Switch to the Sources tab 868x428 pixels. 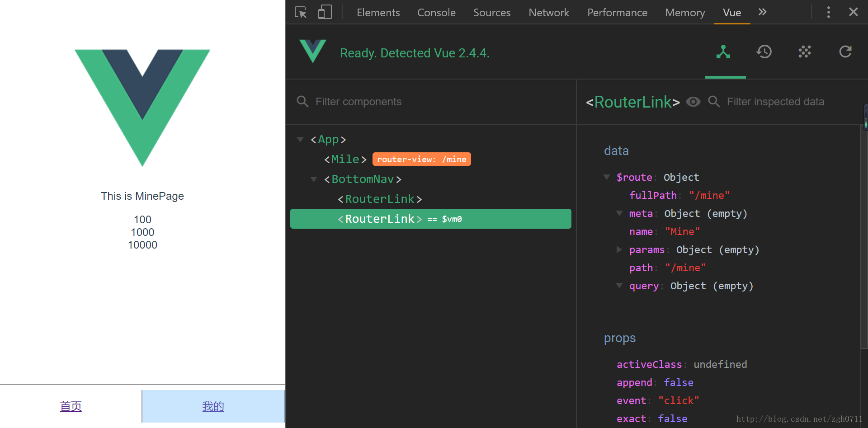(x=492, y=13)
